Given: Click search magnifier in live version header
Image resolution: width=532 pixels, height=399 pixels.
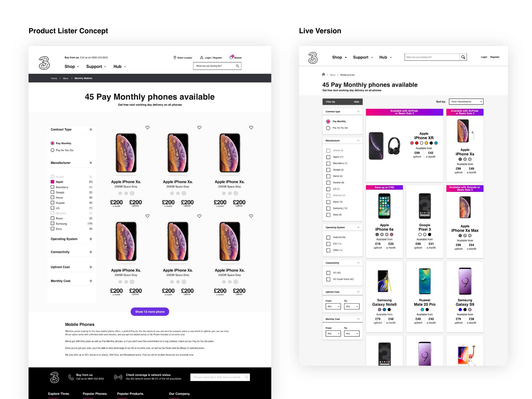Looking at the screenshot, I should (463, 57).
